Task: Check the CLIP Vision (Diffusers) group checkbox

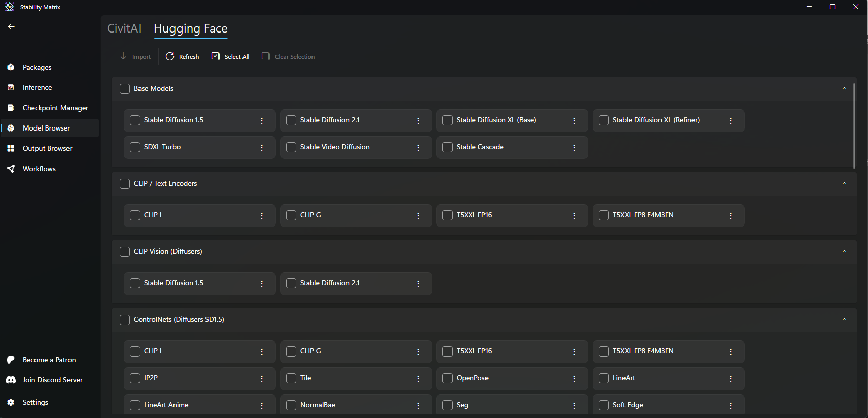Action: [125, 252]
